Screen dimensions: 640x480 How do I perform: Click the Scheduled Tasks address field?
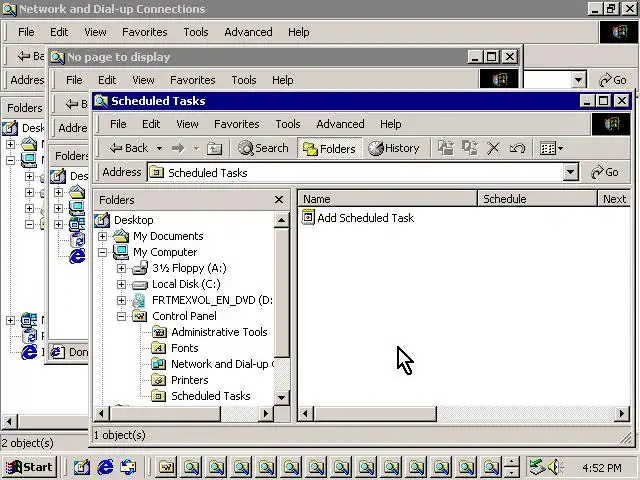(355, 173)
